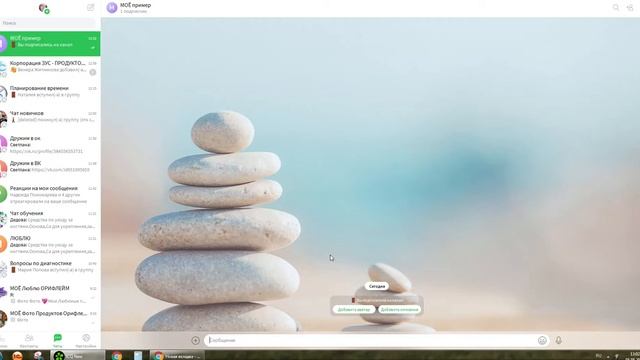Click the first Chrome taskbar icon
This screenshot has width=640, height=360.
pos(117,356)
